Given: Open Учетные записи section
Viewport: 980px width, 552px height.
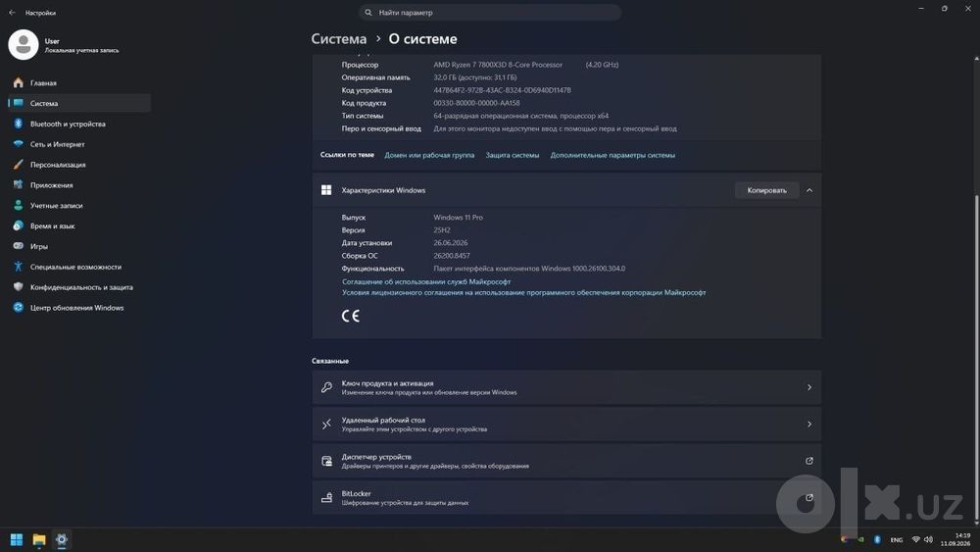Looking at the screenshot, I should (79, 206).
